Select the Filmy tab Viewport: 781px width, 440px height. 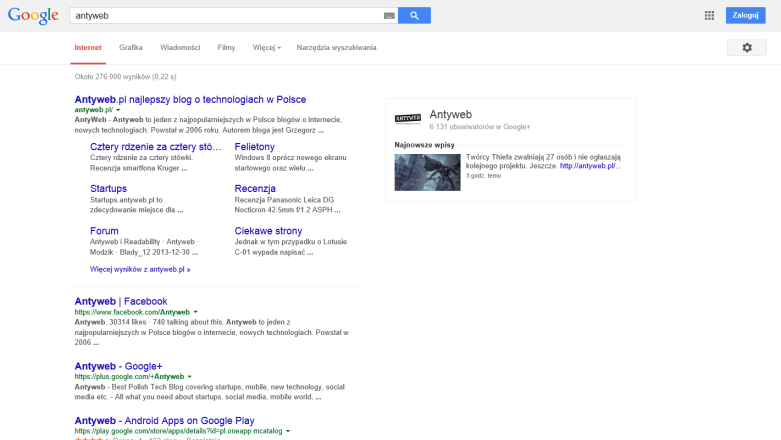(x=226, y=48)
